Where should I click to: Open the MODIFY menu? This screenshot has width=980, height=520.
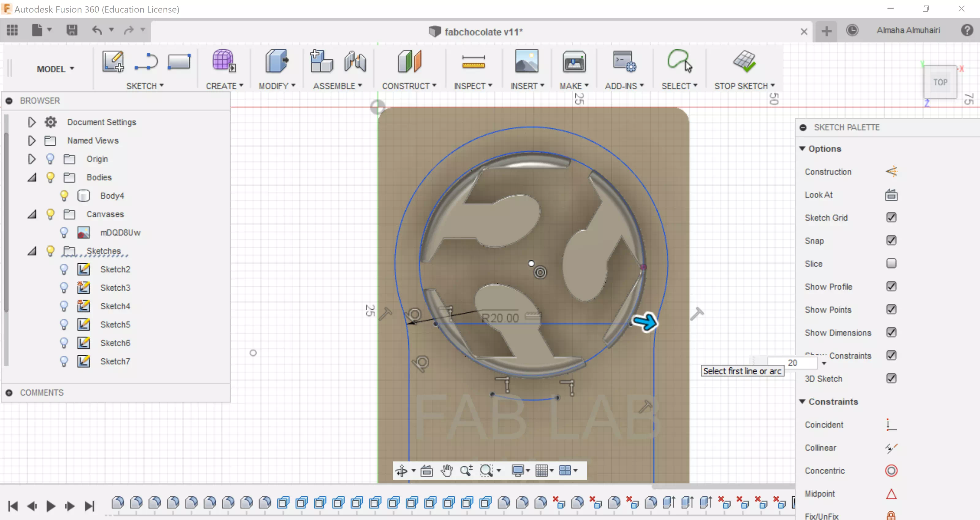coord(277,86)
